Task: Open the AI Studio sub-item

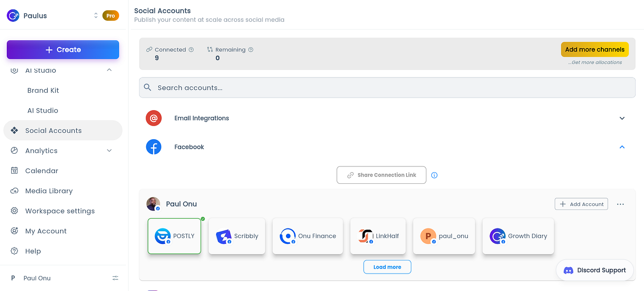Action: 43,111
